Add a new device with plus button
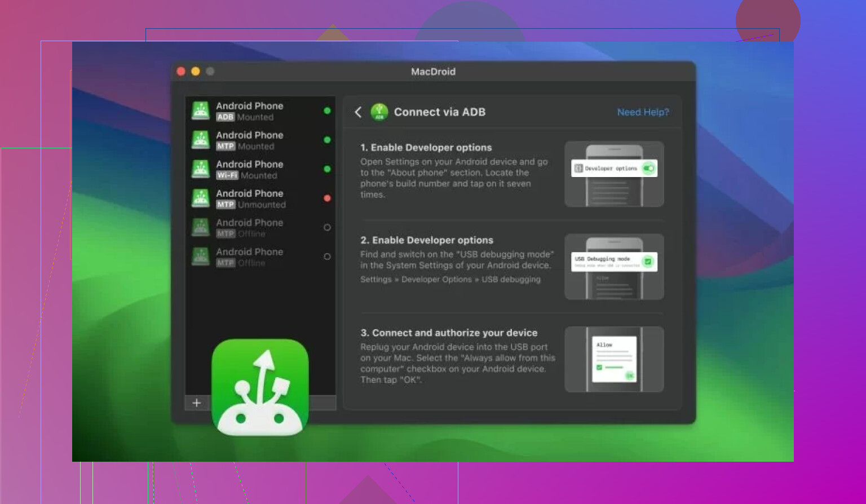Image resolution: width=866 pixels, height=504 pixels. click(x=197, y=403)
